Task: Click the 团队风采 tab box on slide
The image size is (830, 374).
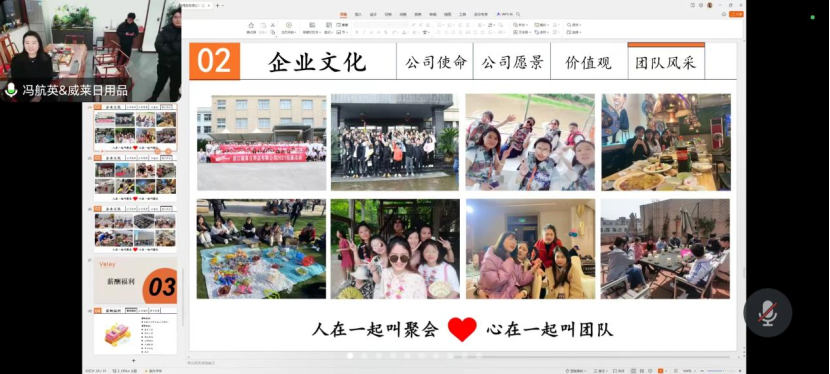Action: [x=666, y=61]
